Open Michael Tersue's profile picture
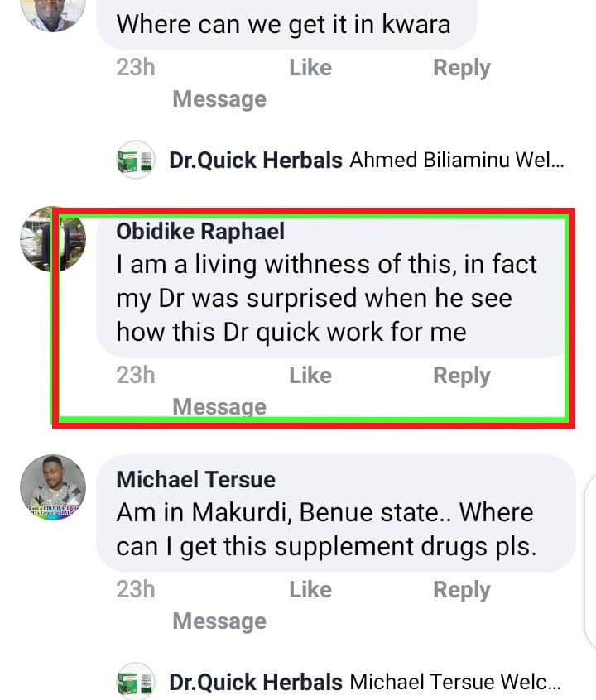The width and height of the screenshot is (596, 700). pyautogui.click(x=53, y=487)
